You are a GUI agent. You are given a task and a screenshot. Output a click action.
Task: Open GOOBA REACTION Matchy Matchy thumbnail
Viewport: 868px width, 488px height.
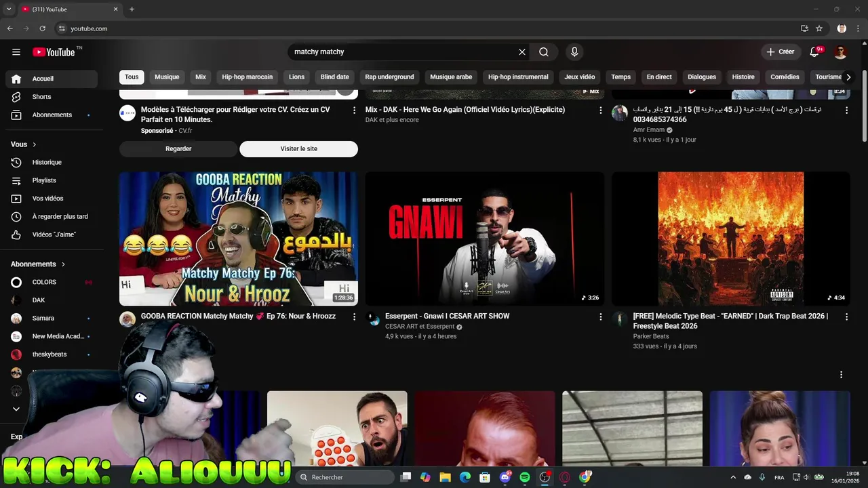[x=239, y=239]
